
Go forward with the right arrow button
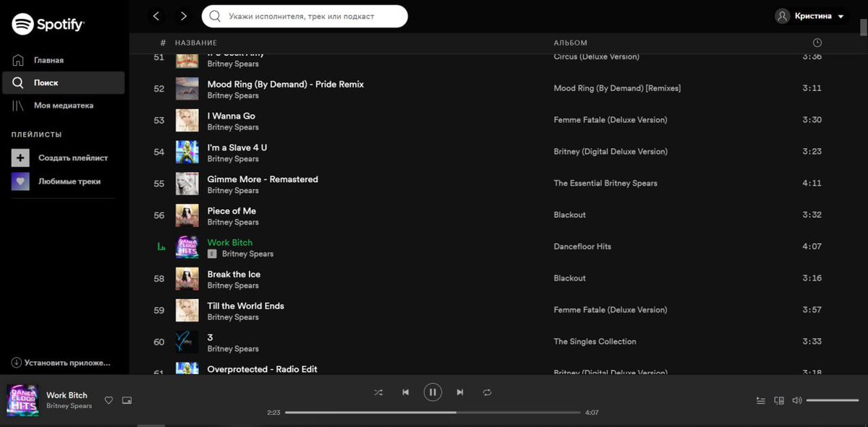point(184,16)
